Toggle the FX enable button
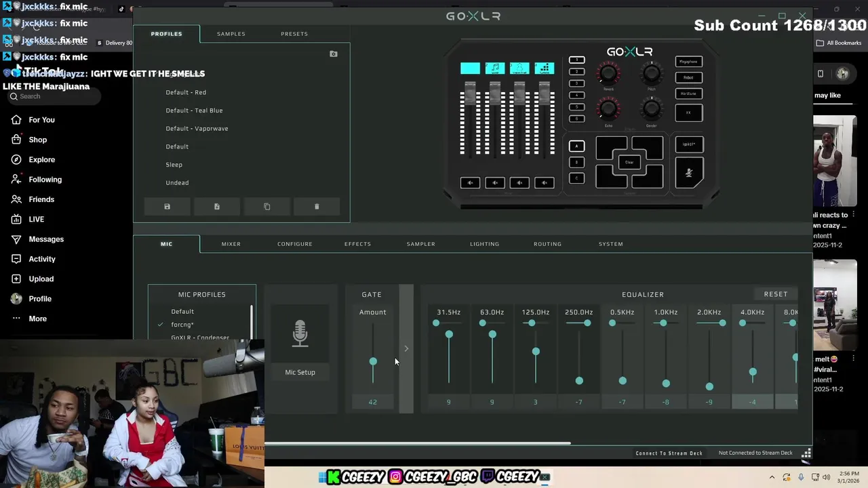Image resolution: width=868 pixels, height=488 pixels. (689, 113)
